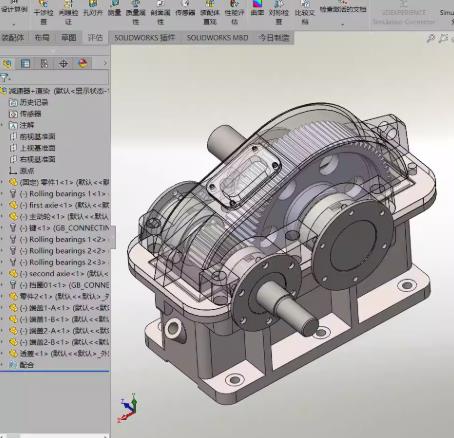Open 剖面属性 section properties
The image size is (454, 438).
(161, 13)
